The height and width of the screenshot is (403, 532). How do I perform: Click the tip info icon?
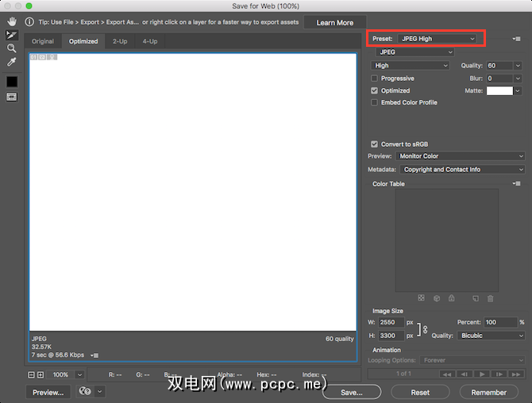tap(30, 22)
